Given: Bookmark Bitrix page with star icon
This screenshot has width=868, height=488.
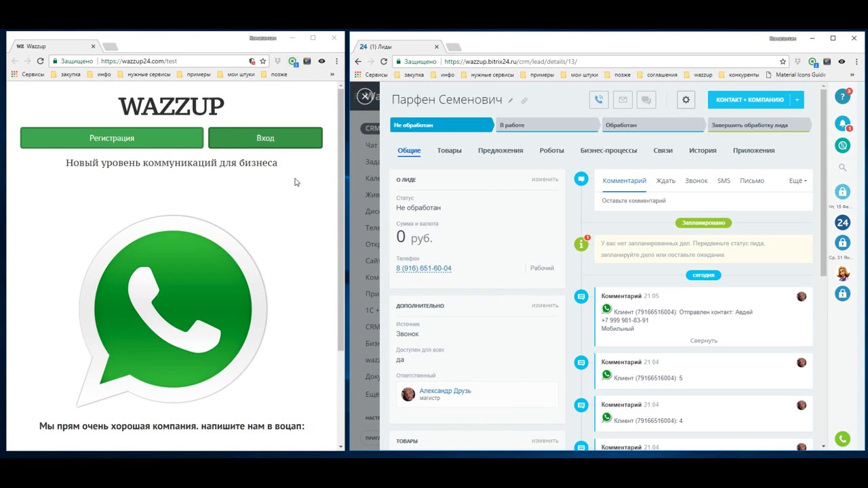Looking at the screenshot, I should pyautogui.click(x=783, y=62).
